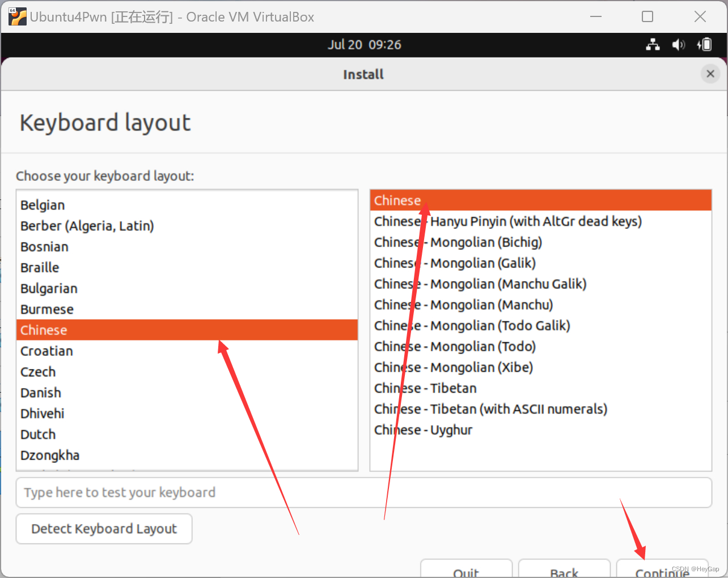Screen dimensions: 728x578
Task: Choose Chinese - Mongolian (Bichig) variant
Action: point(458,242)
